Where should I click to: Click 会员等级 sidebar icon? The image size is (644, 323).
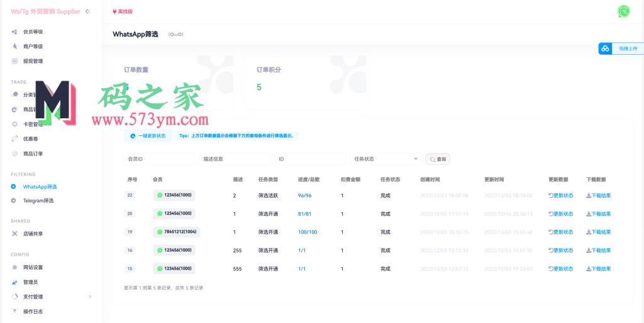(x=14, y=31)
